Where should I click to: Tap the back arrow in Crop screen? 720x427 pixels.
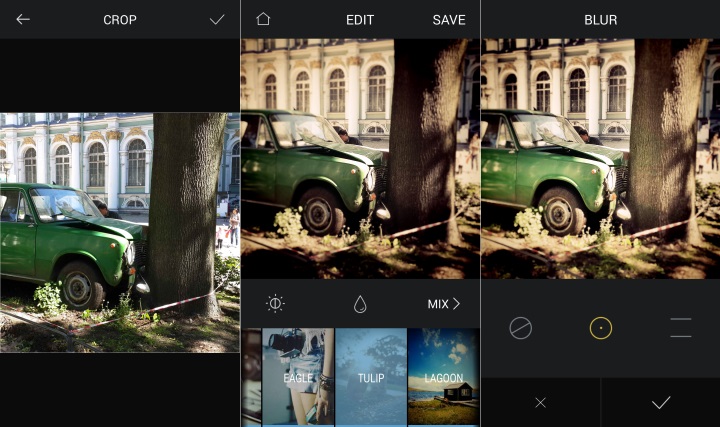pos(23,19)
